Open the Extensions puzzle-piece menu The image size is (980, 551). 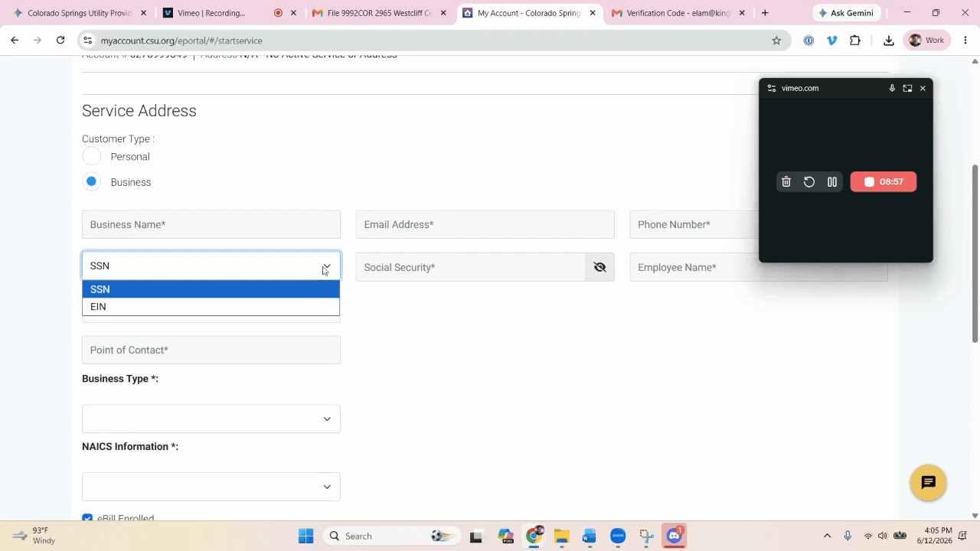coord(855,41)
